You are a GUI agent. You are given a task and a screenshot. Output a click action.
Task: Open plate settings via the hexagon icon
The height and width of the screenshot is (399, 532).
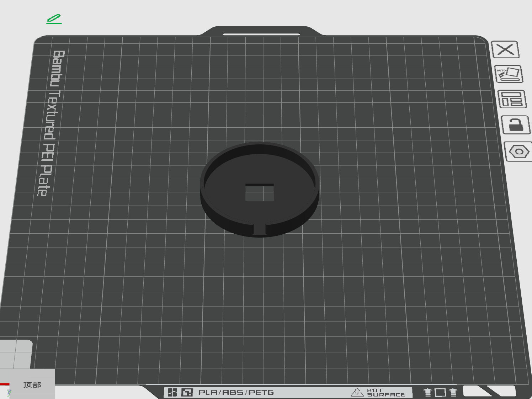519,151
